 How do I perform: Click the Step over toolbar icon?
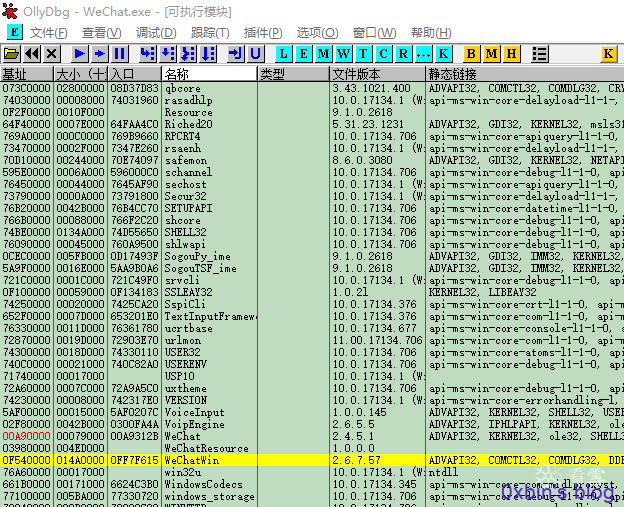(x=168, y=54)
